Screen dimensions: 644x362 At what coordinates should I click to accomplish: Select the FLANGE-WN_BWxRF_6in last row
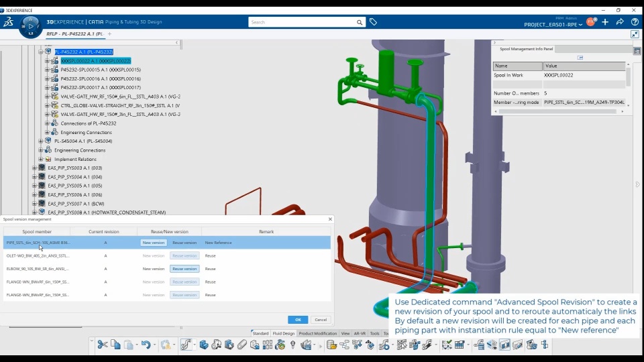tap(167, 295)
